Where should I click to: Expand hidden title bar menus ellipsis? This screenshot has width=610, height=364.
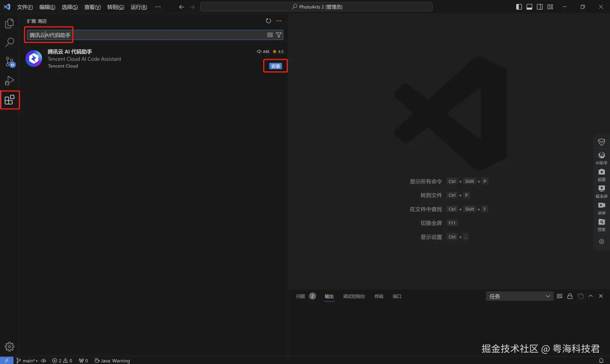[x=158, y=7]
